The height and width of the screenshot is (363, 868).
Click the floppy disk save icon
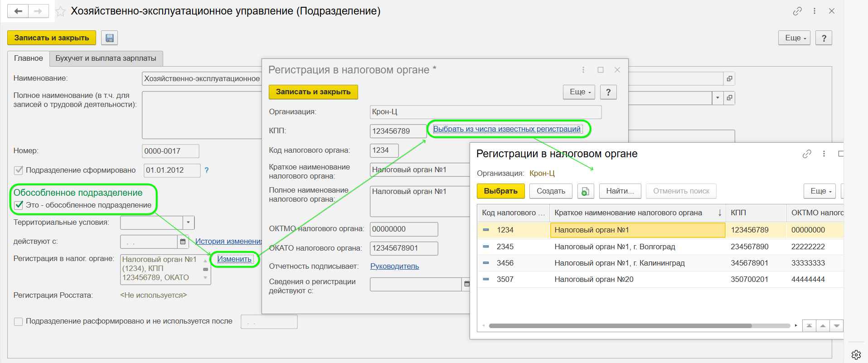point(109,38)
